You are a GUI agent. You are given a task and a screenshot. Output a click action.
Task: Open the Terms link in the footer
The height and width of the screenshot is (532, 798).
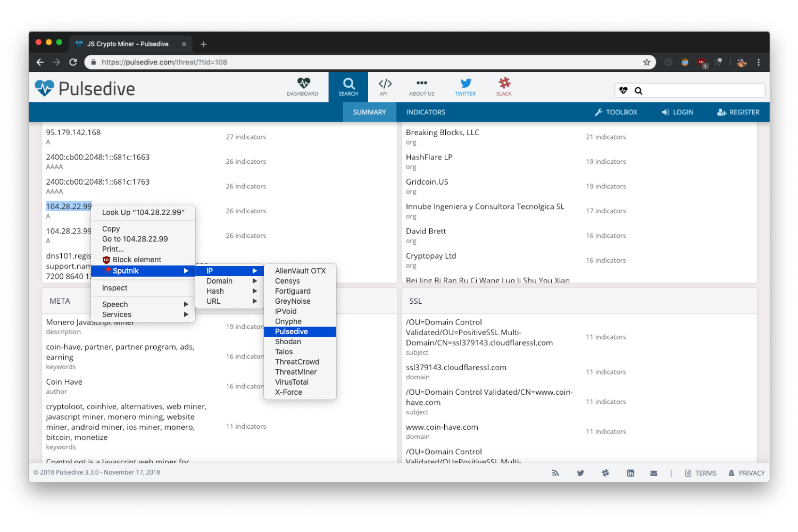701,473
